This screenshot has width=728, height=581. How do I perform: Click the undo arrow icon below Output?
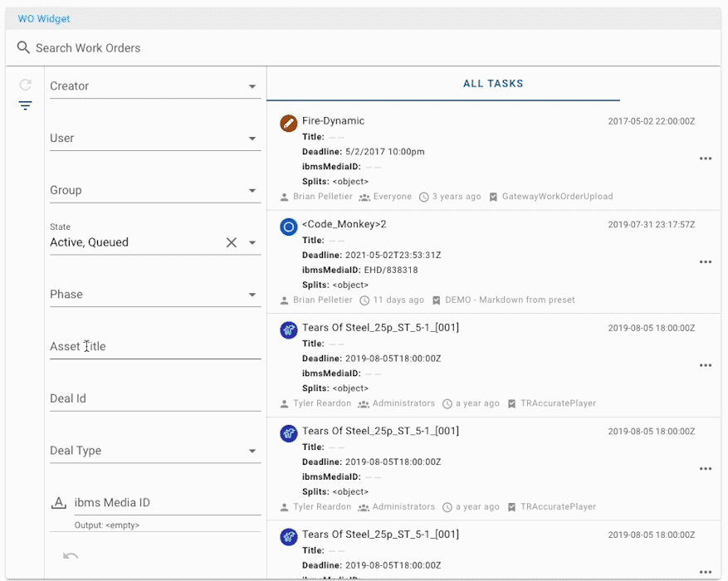tap(71, 556)
